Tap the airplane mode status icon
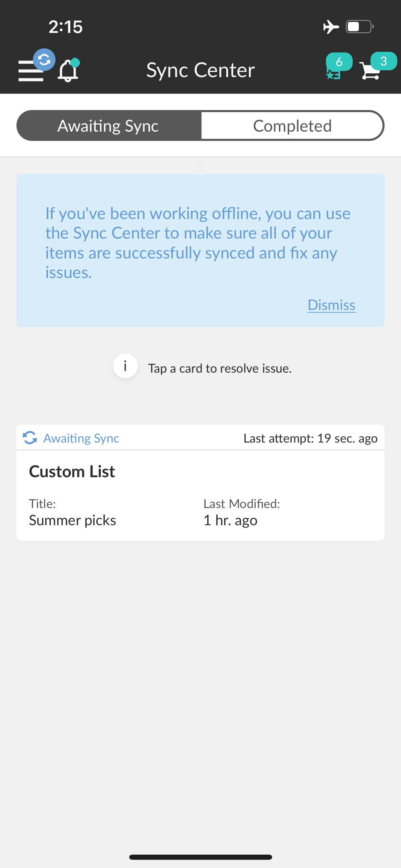The width and height of the screenshot is (401, 868). click(331, 27)
